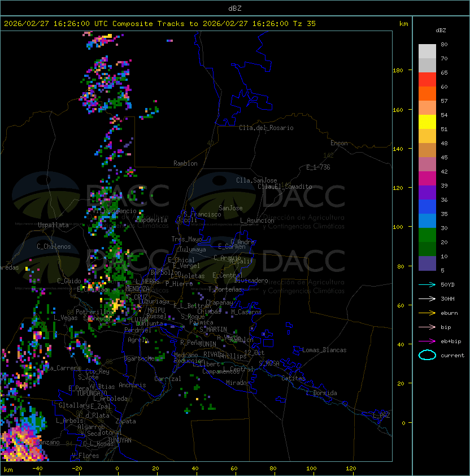The height and width of the screenshot is (476, 470).
Task: Select the purple 39–36 dBZ swatch
Action: [427, 192]
